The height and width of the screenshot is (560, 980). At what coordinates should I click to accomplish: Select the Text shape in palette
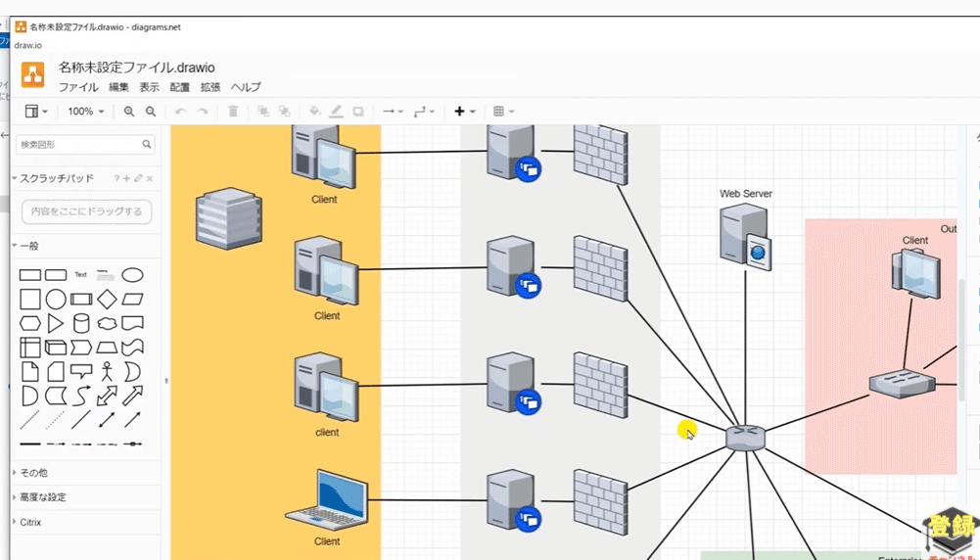tap(80, 275)
